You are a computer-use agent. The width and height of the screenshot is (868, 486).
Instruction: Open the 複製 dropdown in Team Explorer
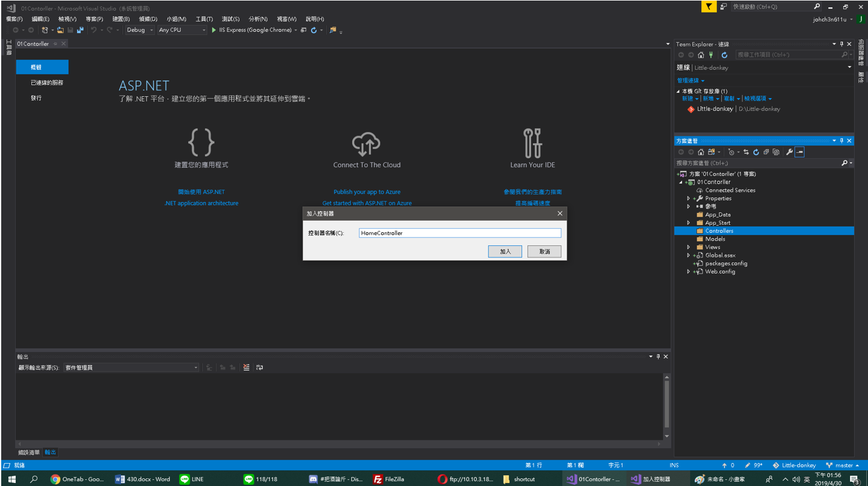pyautogui.click(x=731, y=99)
